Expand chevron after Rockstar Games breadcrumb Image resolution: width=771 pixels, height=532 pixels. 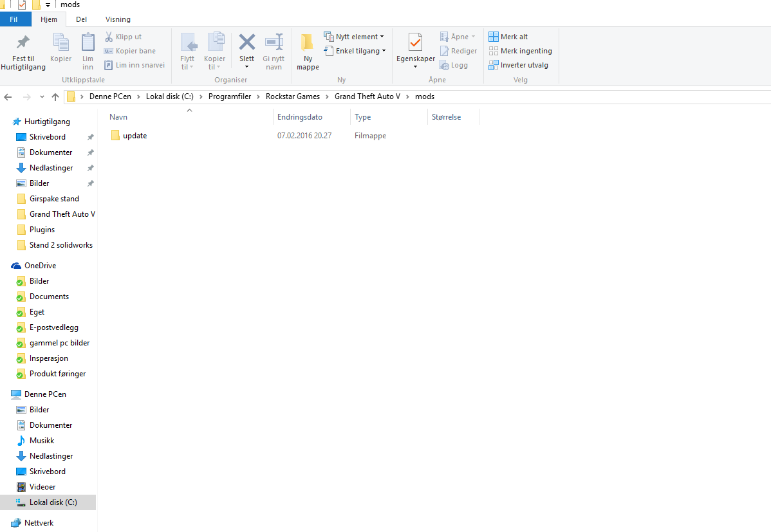[x=327, y=97]
